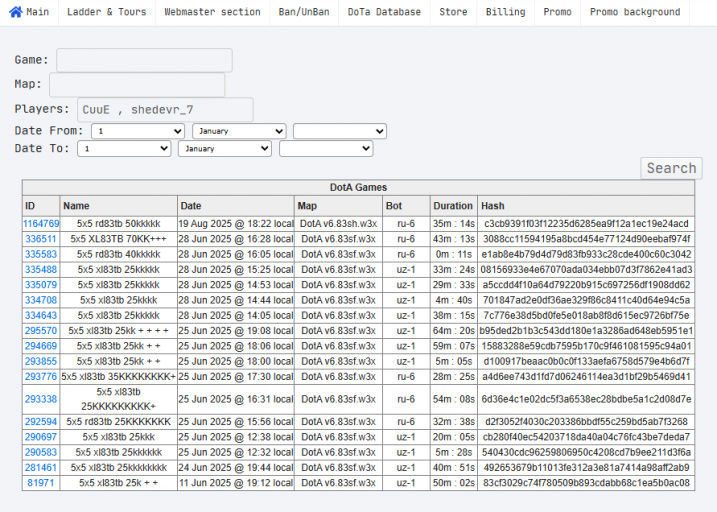Open game ID 292594
This screenshot has width=717, height=512.
(x=41, y=421)
